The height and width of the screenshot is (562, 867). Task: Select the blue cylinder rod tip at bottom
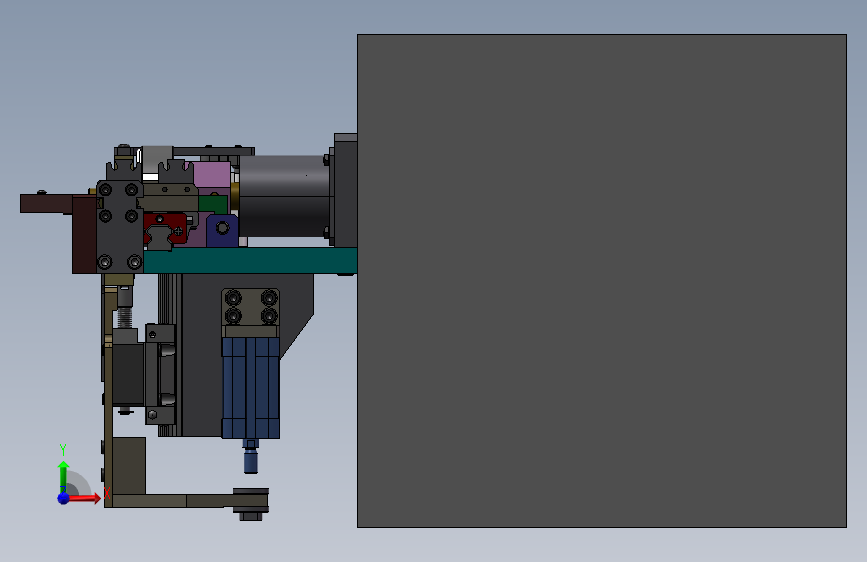point(250,461)
